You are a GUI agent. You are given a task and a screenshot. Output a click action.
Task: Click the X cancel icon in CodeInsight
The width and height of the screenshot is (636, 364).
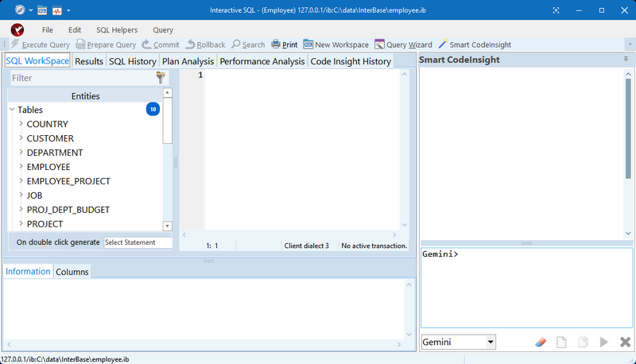click(x=625, y=342)
